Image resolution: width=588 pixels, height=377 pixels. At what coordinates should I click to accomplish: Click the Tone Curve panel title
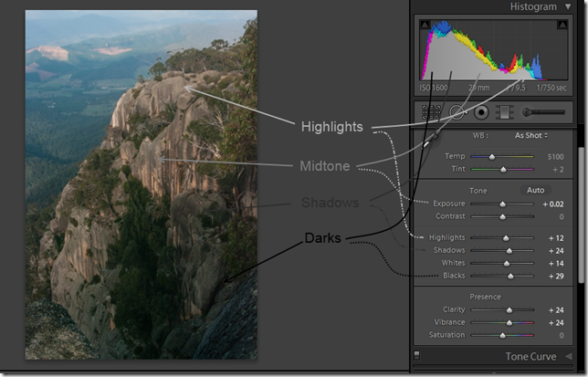[530, 356]
